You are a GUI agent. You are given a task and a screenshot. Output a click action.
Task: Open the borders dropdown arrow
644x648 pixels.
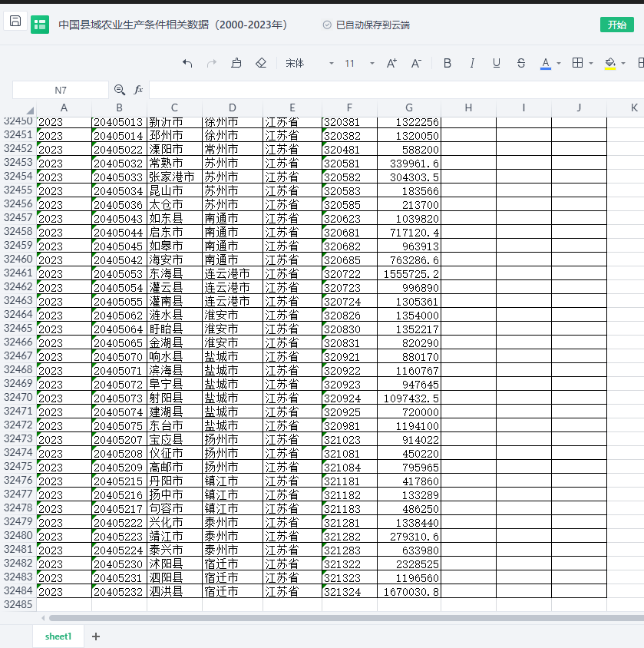591,63
